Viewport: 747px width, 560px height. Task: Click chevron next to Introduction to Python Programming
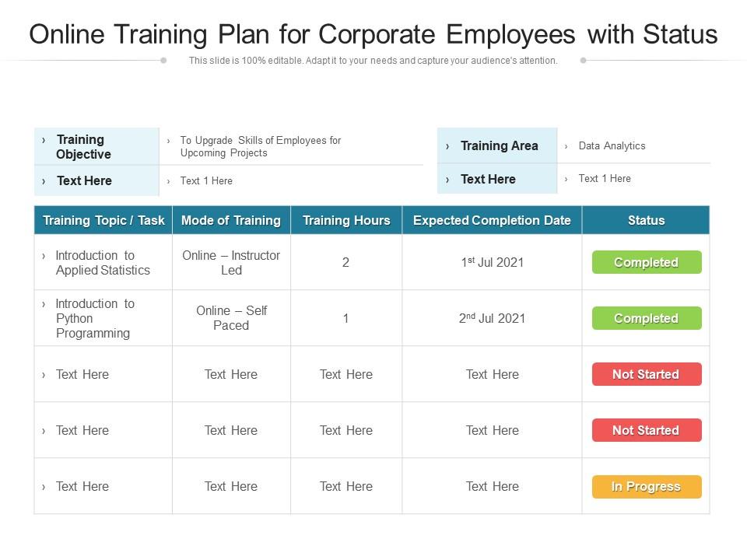click(x=44, y=304)
